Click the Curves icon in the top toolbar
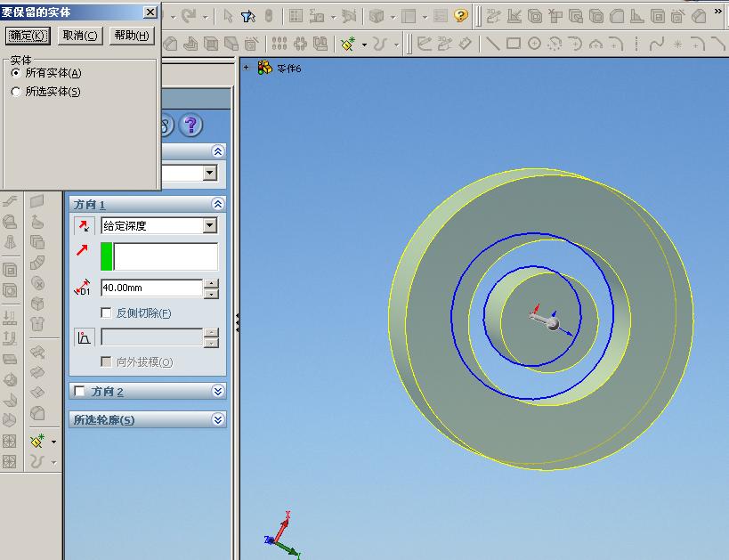The height and width of the screenshot is (560, 729). click(380, 44)
